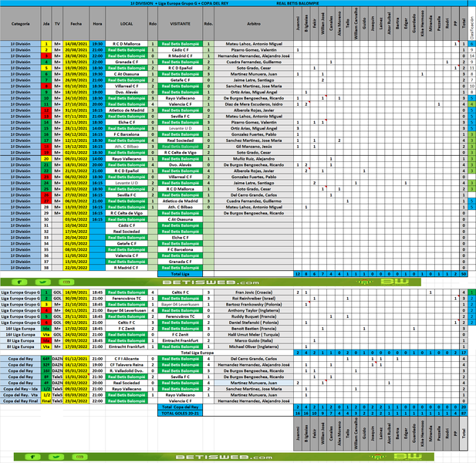Click 'R C D Mallorca' in the 14/08/2021 row
The width and height of the screenshot is (476, 463).
click(x=127, y=44)
